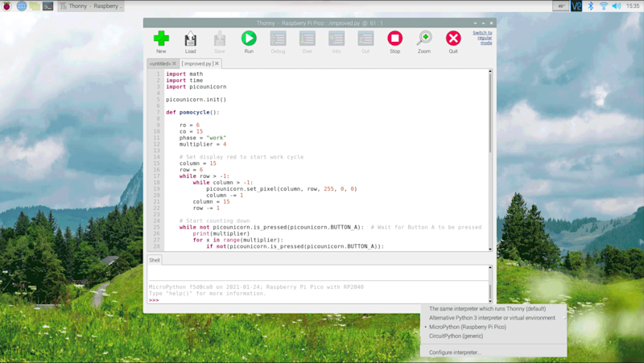Quit Thonny with the red X icon
This screenshot has height=363, width=644.
[453, 38]
